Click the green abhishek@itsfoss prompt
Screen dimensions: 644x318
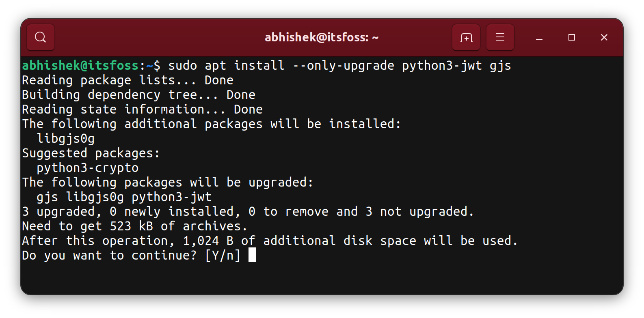(80, 65)
